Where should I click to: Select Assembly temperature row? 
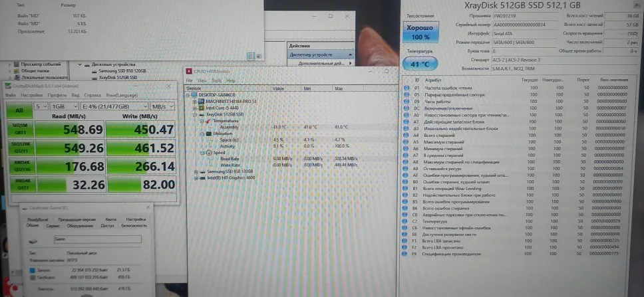click(291, 127)
